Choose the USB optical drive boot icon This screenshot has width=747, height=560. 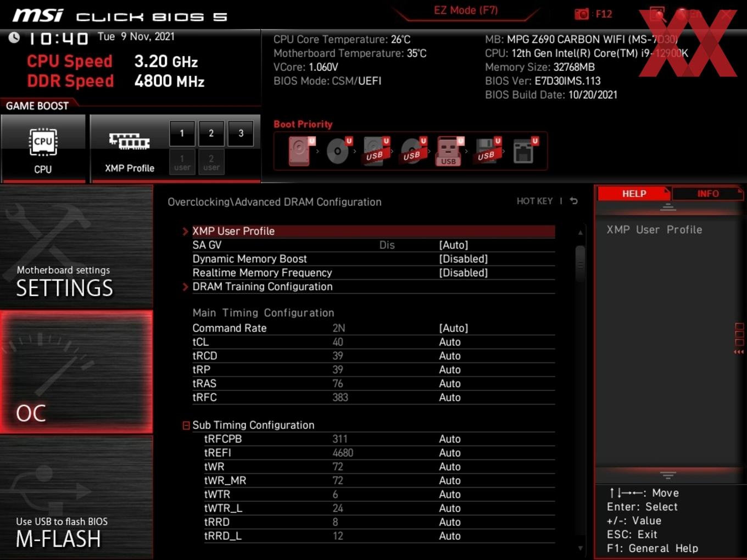click(413, 150)
